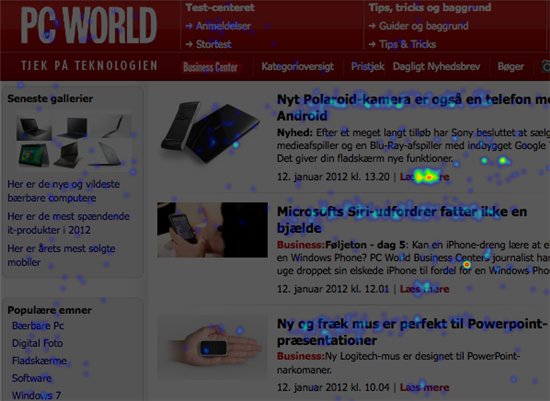Click the Microsoft Siri-udfordrer article thumbnail
This screenshot has width=550, height=401.
[x=212, y=229]
